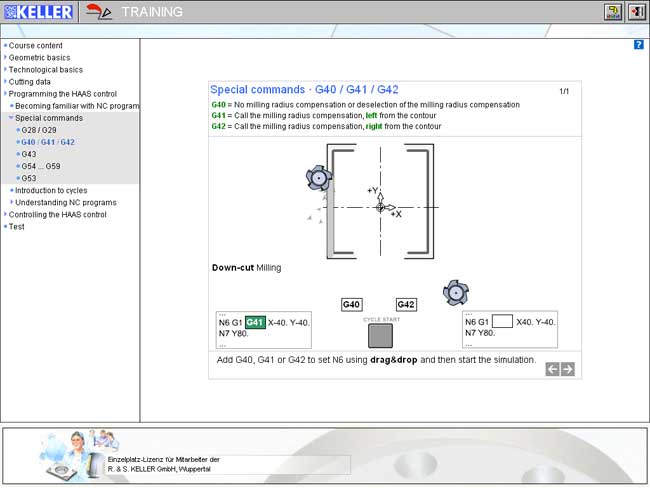
Task: Click the empty command slot in right N6 line
Action: (x=502, y=321)
